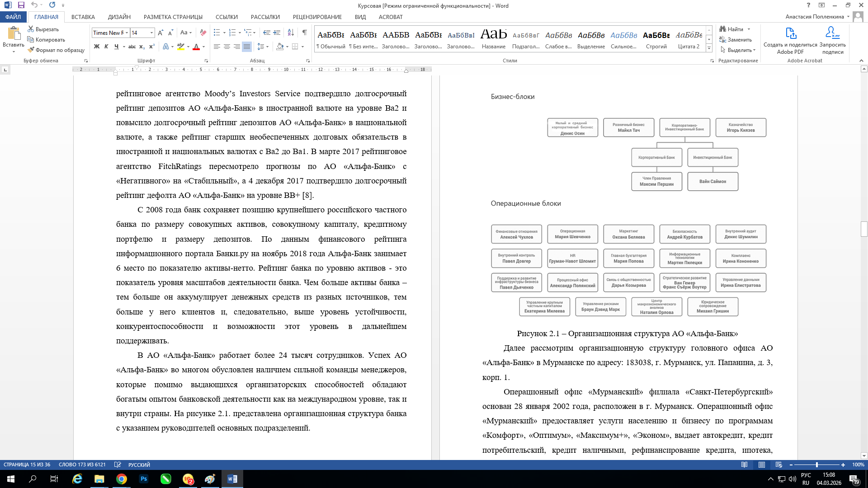The height and width of the screenshot is (488, 868).
Task: Expand the font size dropdown
Action: [x=151, y=33]
